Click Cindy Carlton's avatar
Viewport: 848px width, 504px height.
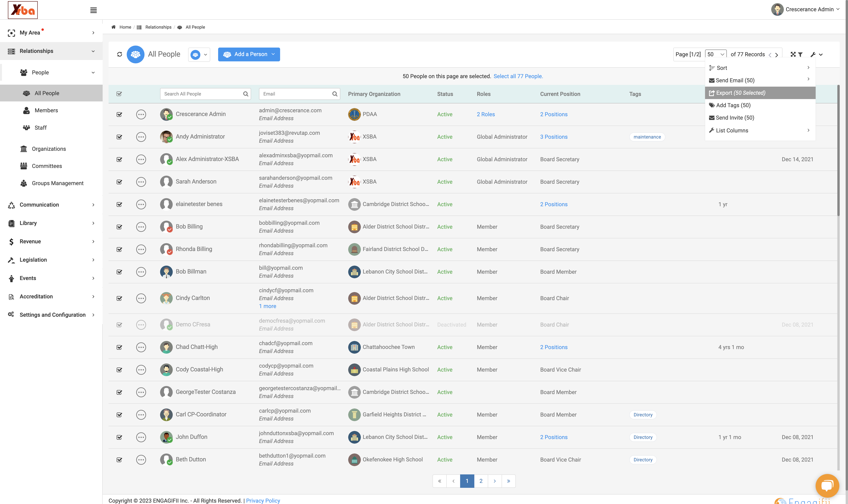coord(166,298)
